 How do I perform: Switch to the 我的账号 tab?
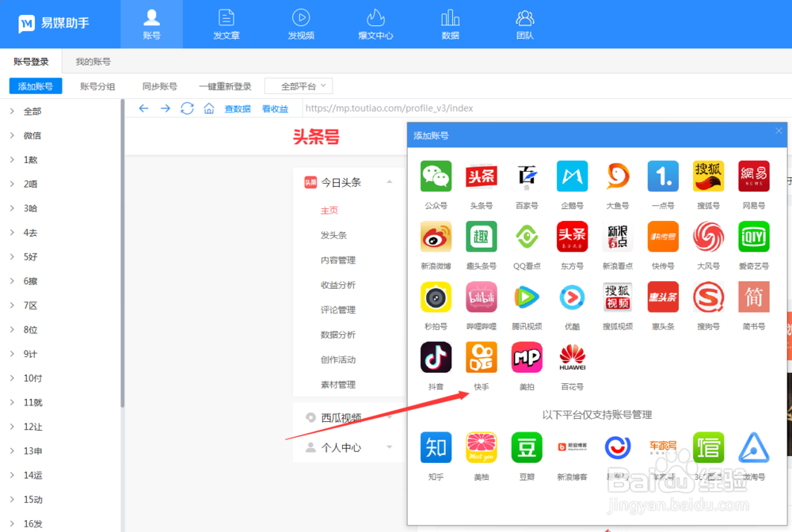(93, 62)
